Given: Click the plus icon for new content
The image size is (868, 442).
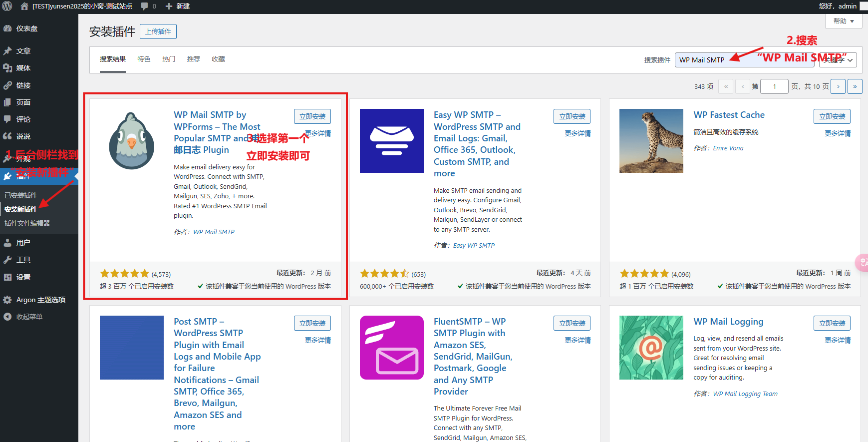Looking at the screenshot, I should point(169,6).
